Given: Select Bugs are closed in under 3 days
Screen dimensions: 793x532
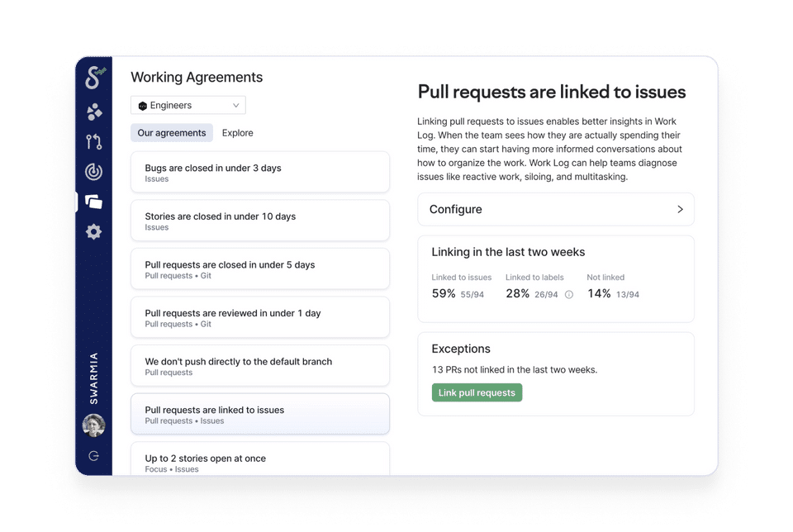Looking at the screenshot, I should tap(259, 173).
